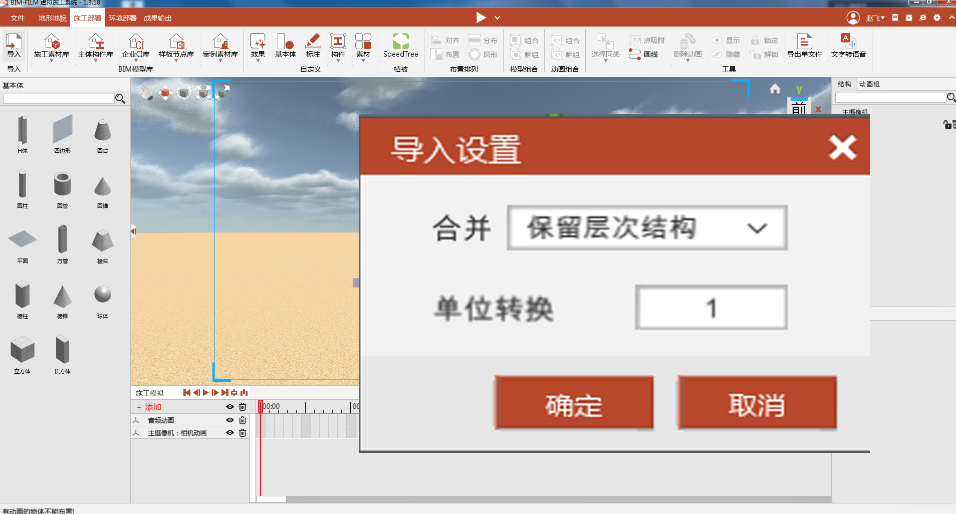Click the 画线 draw-line tool
The image size is (956, 514).
pyautogui.click(x=644, y=54)
